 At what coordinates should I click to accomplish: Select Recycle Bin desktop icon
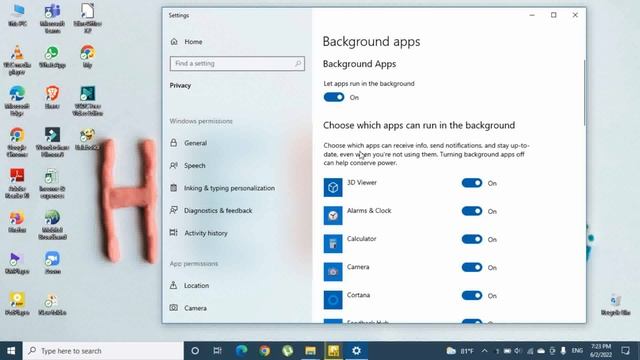pyautogui.click(x=616, y=304)
